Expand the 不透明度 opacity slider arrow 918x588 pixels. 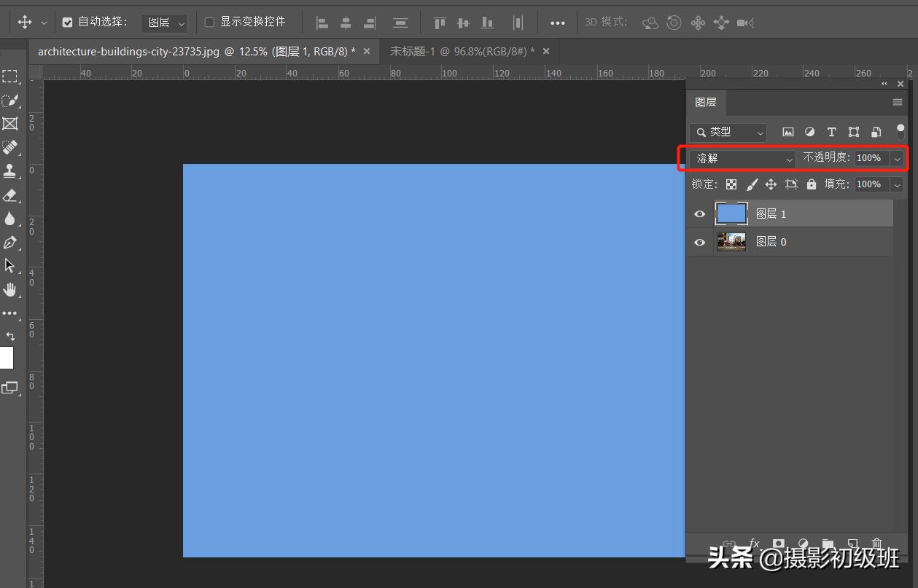click(898, 158)
